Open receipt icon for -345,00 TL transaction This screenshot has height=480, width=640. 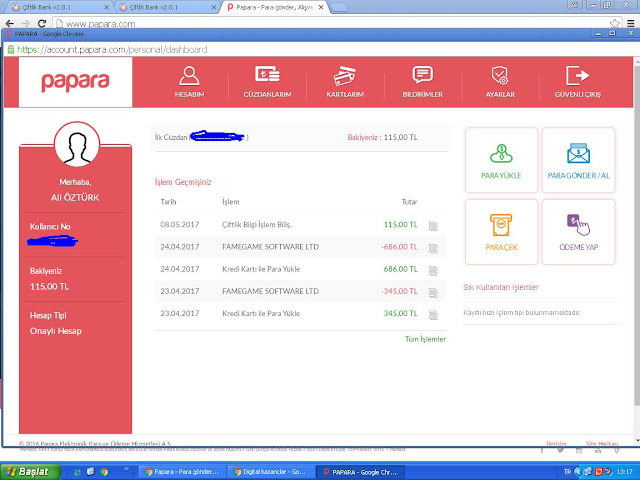[x=433, y=292]
